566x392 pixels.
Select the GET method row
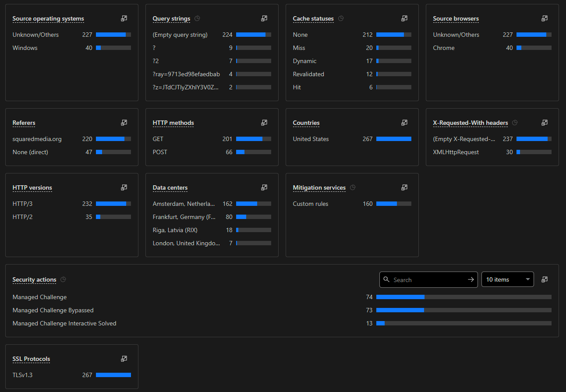pyautogui.click(x=212, y=139)
